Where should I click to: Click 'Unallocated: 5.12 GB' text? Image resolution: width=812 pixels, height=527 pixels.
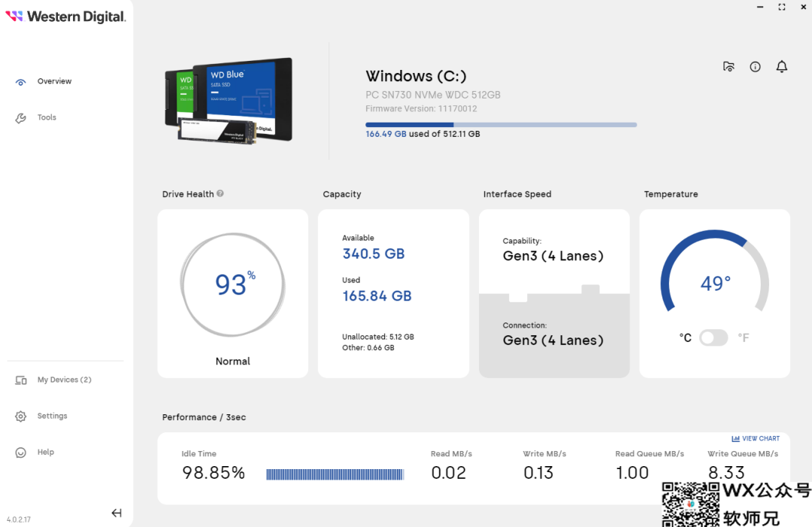378,337
